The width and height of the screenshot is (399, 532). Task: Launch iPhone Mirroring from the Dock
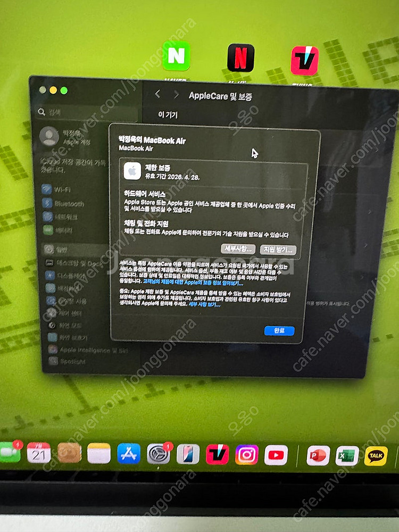point(188,454)
